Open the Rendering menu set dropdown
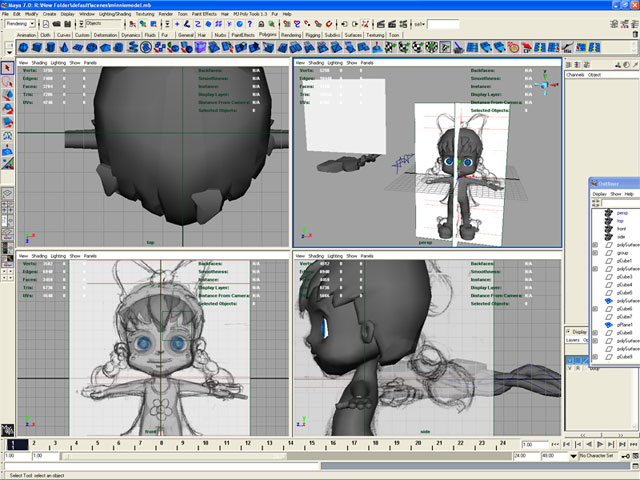 pos(32,24)
